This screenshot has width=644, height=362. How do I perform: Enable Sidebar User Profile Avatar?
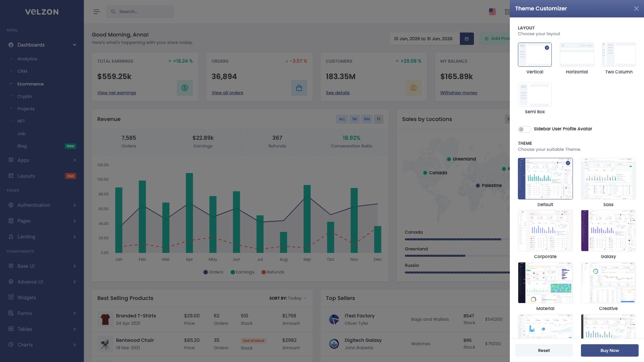pos(524,129)
